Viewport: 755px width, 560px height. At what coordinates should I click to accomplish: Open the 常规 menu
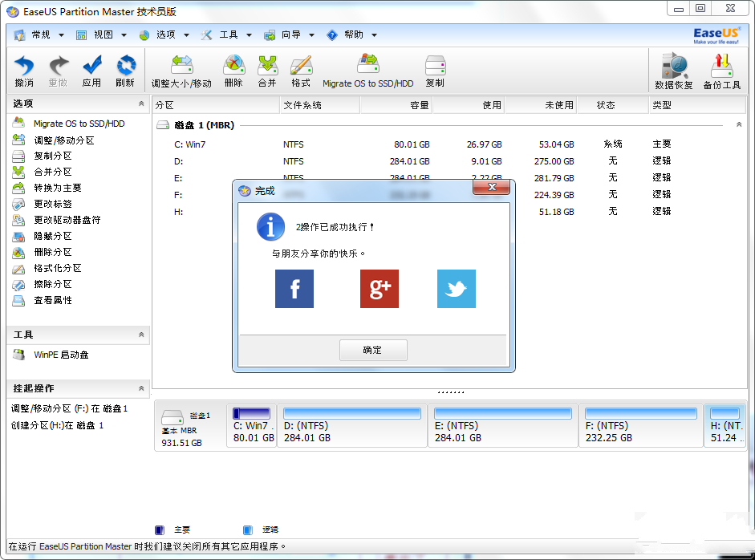click(x=39, y=34)
